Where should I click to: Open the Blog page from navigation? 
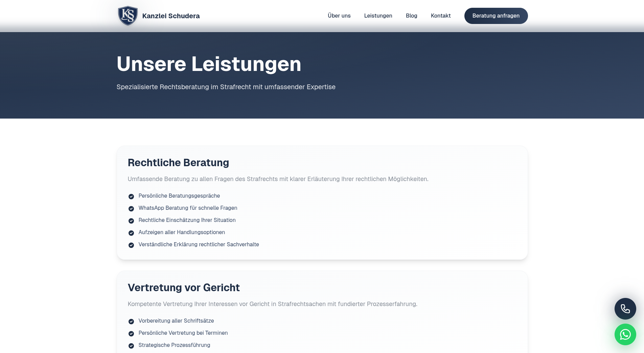(411, 16)
